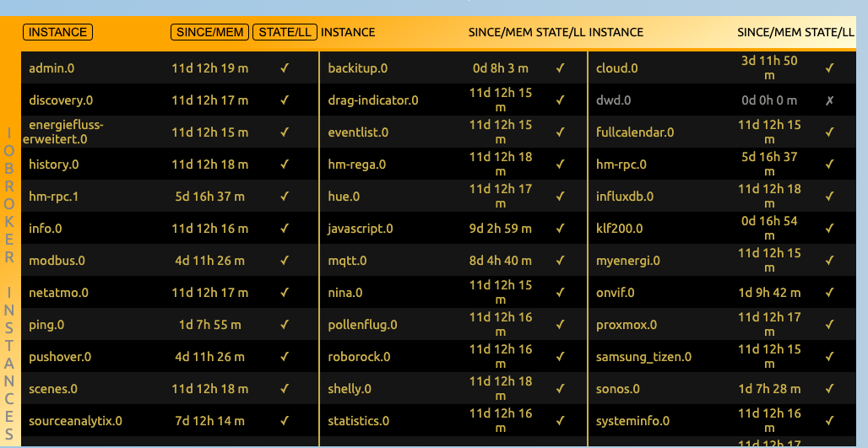This screenshot has height=448, width=868.
Task: Click the checkmark state of nina.0
Action: [x=560, y=293]
